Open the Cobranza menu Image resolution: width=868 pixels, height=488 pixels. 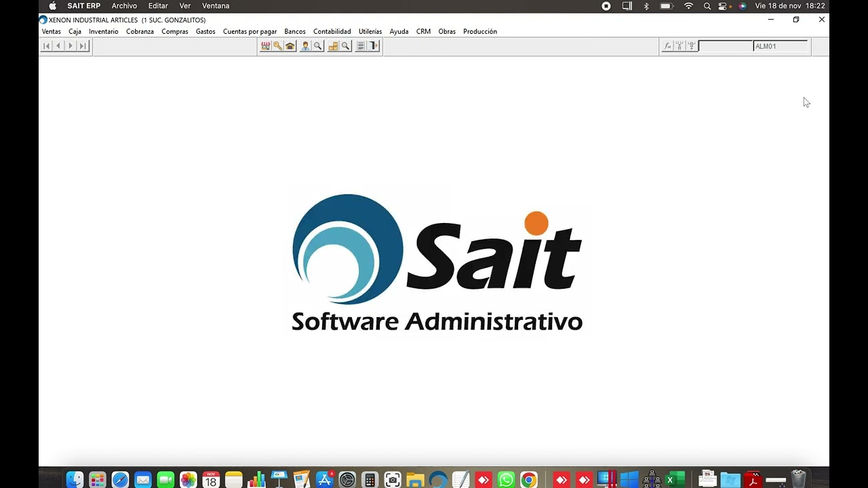(140, 31)
